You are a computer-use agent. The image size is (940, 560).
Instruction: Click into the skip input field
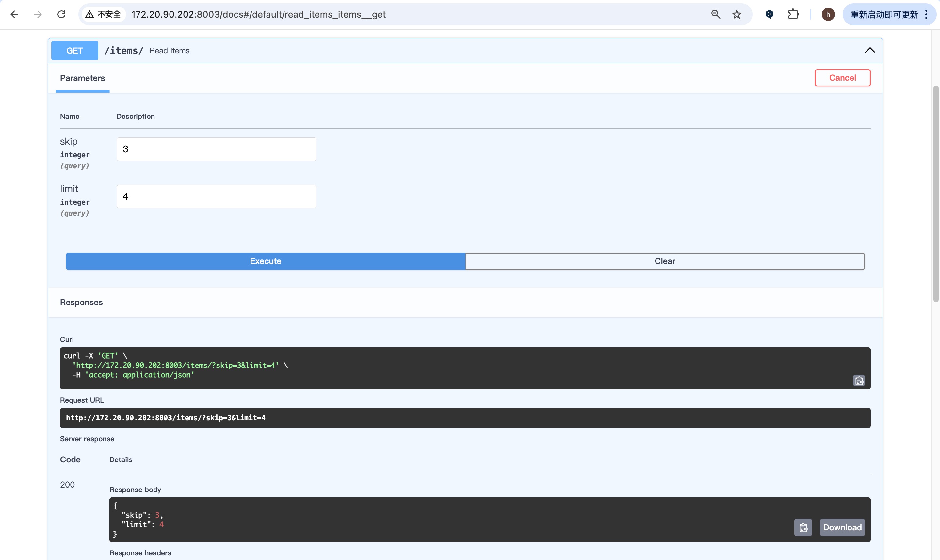[216, 149]
